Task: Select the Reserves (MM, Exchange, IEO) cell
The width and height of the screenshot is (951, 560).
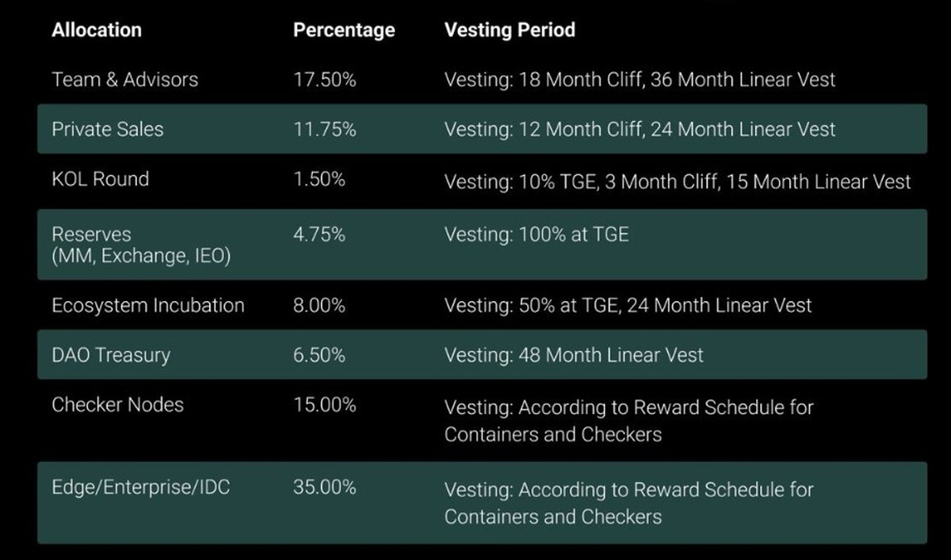Action: click(x=141, y=246)
